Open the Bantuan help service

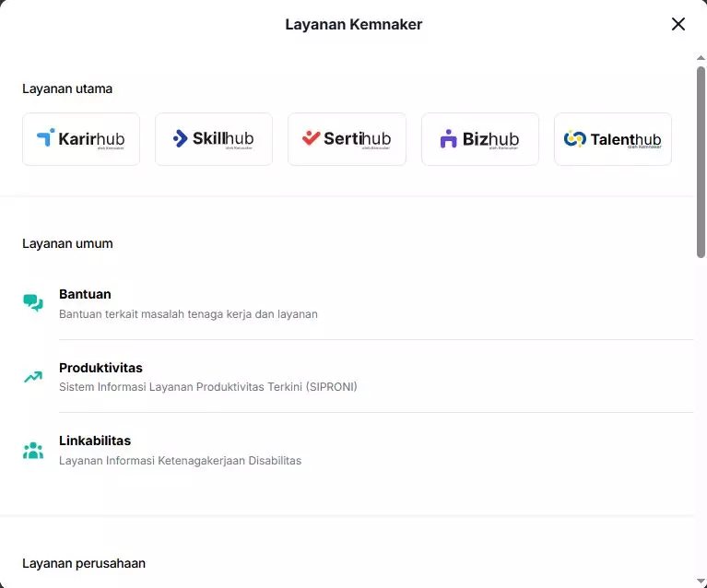click(85, 295)
